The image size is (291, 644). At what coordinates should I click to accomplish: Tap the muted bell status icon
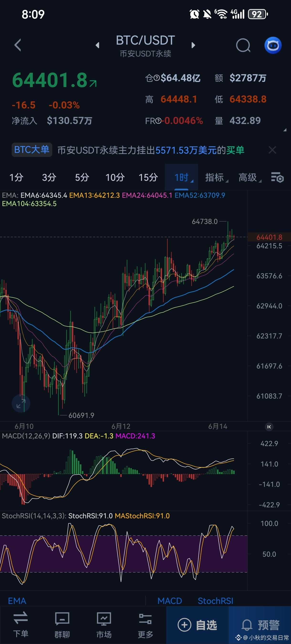[207, 14]
